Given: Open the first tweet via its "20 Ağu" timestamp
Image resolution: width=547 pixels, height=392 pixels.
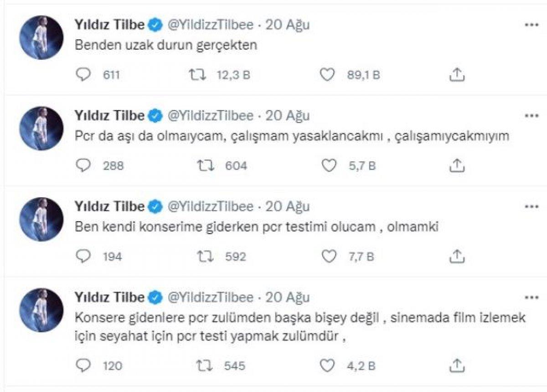Looking at the screenshot, I should [287, 25].
